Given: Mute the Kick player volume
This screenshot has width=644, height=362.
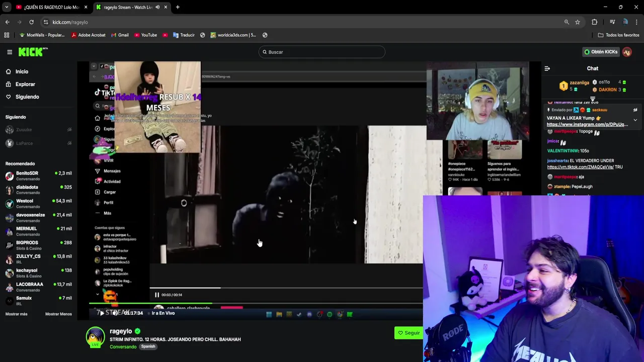Looking at the screenshot, I should pyautogui.click(x=115, y=313).
